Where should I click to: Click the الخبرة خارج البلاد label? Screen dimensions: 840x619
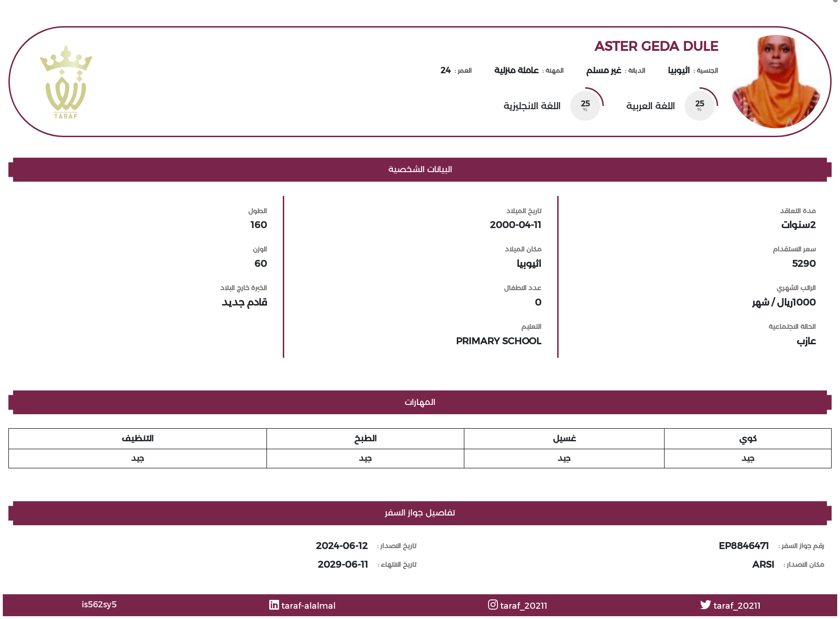(x=244, y=288)
